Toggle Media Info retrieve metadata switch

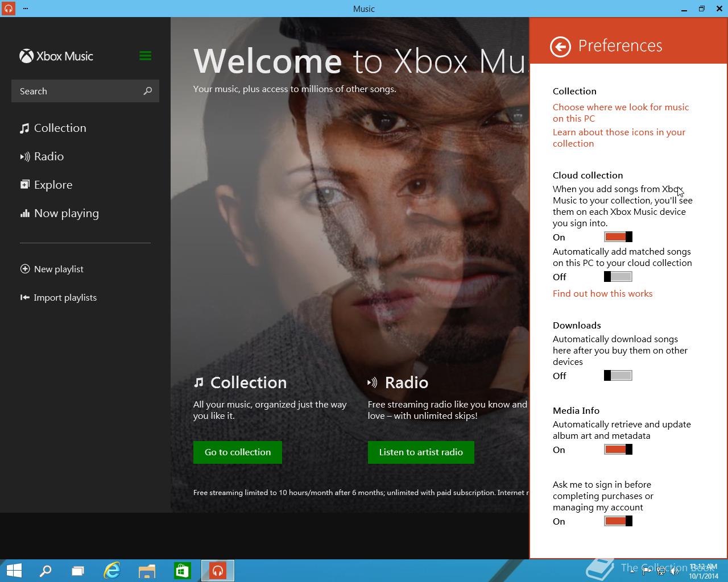618,450
